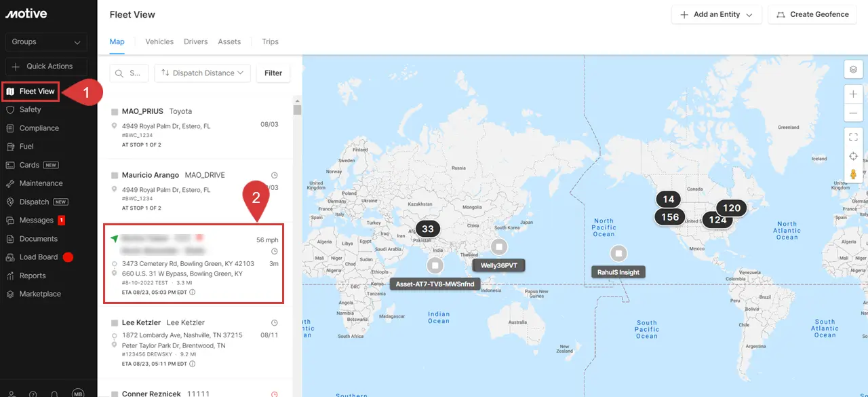Switch to the Trips tab
The width and height of the screenshot is (868, 397).
(270, 41)
